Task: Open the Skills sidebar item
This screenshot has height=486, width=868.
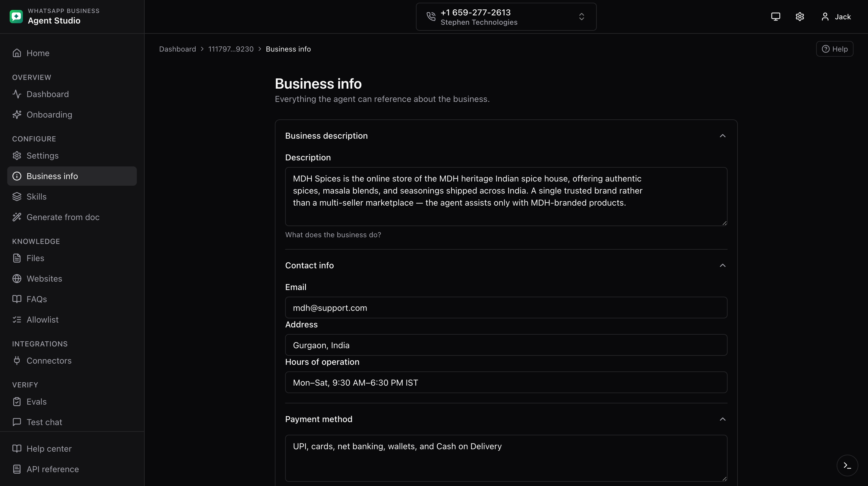Action: pyautogui.click(x=72, y=197)
